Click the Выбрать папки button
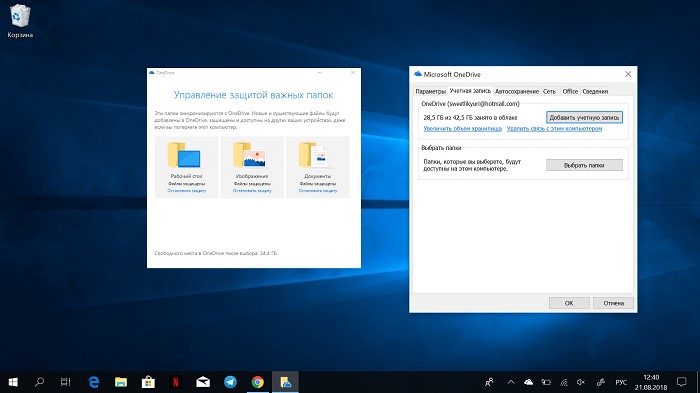The height and width of the screenshot is (393, 700). (584, 165)
